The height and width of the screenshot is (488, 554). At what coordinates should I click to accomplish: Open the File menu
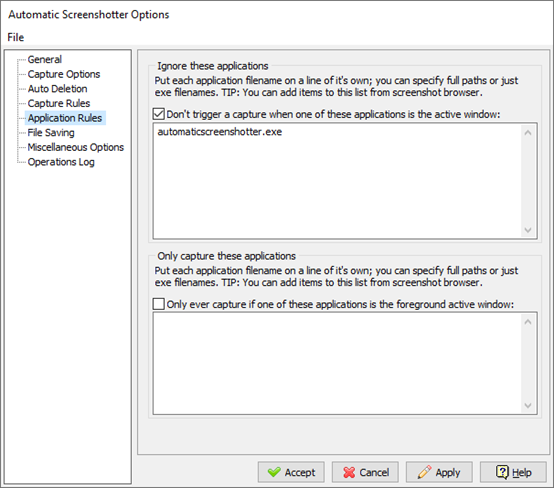click(x=16, y=37)
